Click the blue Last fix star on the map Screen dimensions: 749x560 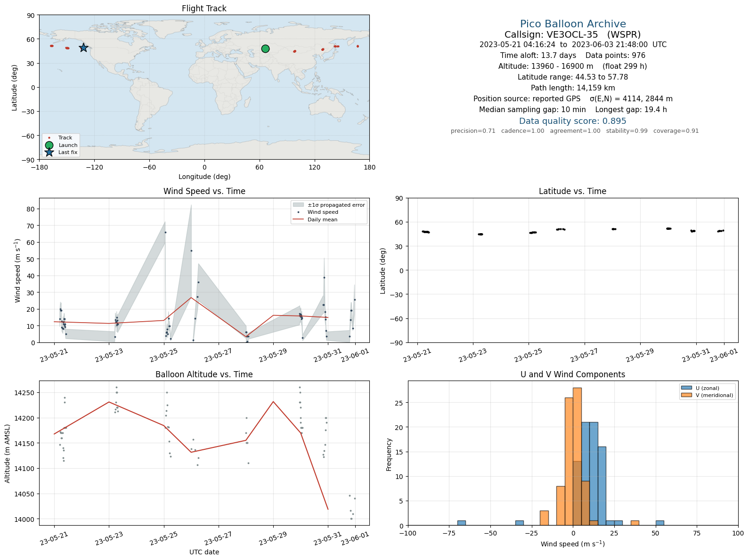[83, 48]
